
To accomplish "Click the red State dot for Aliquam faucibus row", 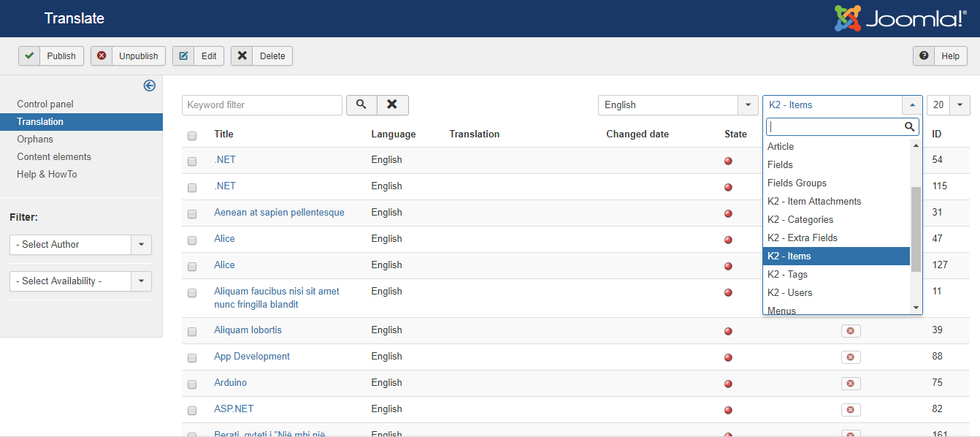I will [x=728, y=292].
